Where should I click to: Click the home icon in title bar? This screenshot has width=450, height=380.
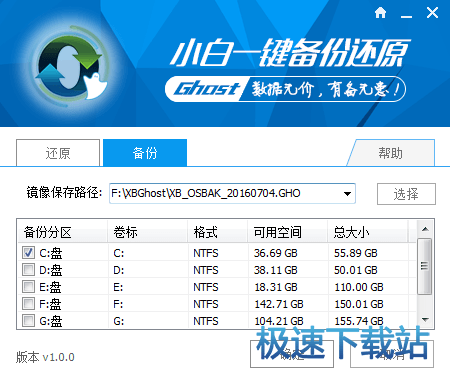380,13
